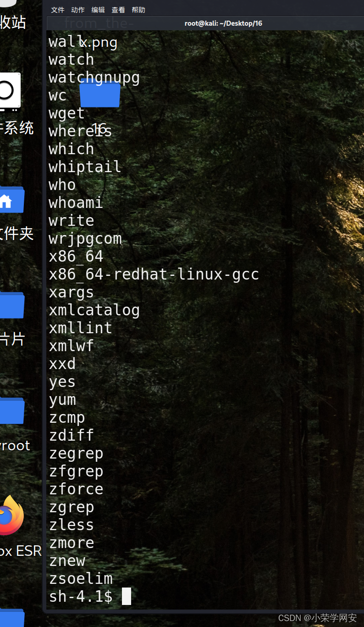Image resolution: width=364 pixels, height=627 pixels.
Task: Click the which line in terminal
Action: coord(71,149)
